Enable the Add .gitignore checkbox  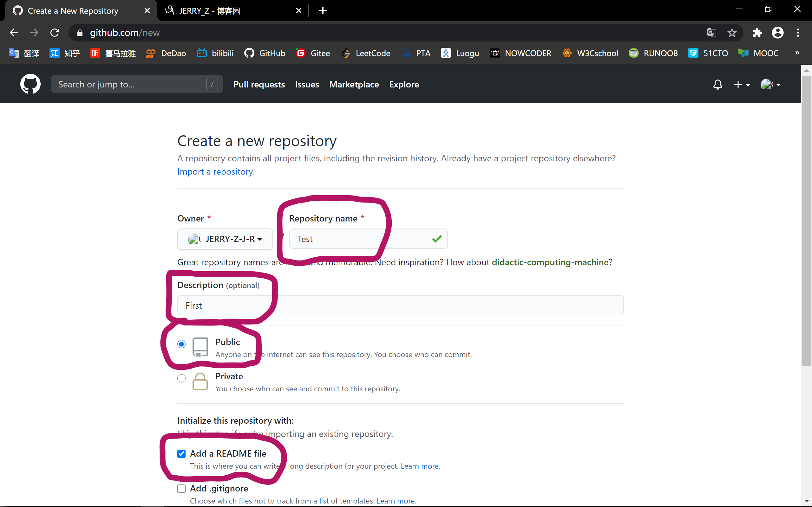point(181,489)
